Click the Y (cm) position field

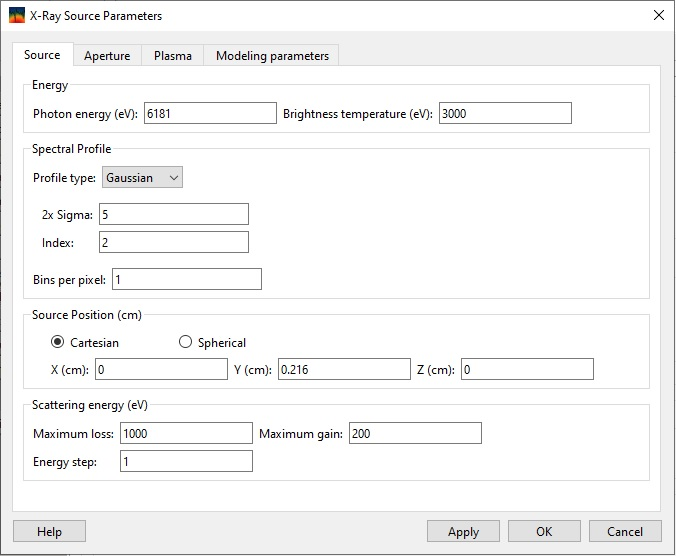344,370
